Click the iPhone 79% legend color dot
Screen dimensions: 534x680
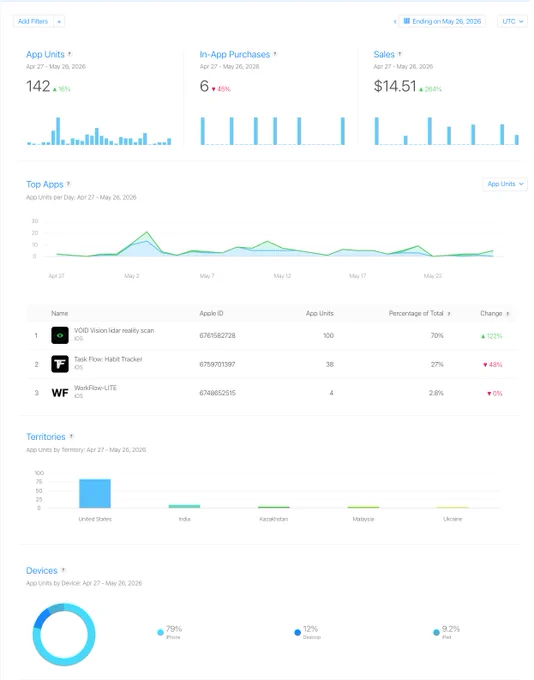click(x=161, y=632)
